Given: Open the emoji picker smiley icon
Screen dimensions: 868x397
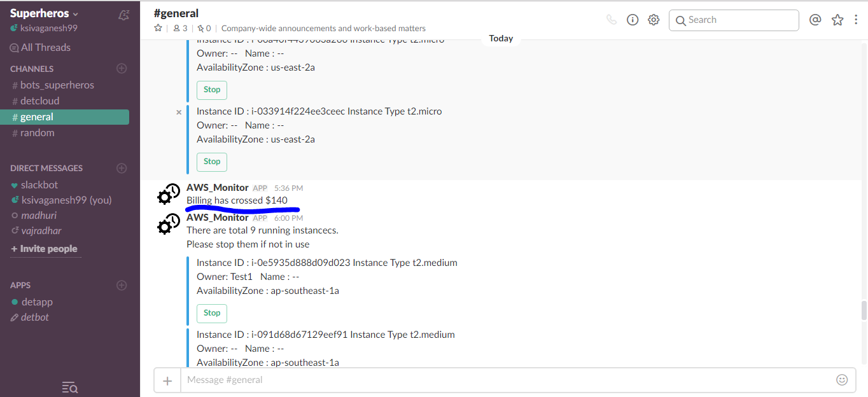Looking at the screenshot, I should (842, 380).
